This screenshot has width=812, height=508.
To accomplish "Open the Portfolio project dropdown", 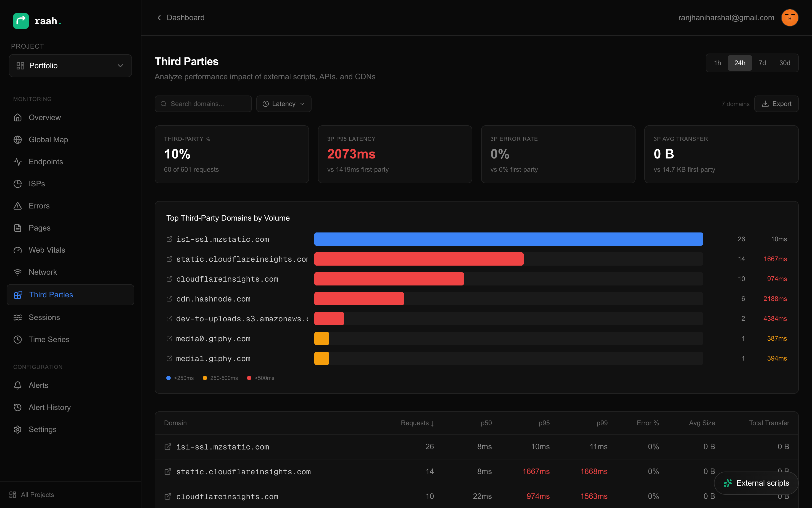I will click(x=70, y=65).
